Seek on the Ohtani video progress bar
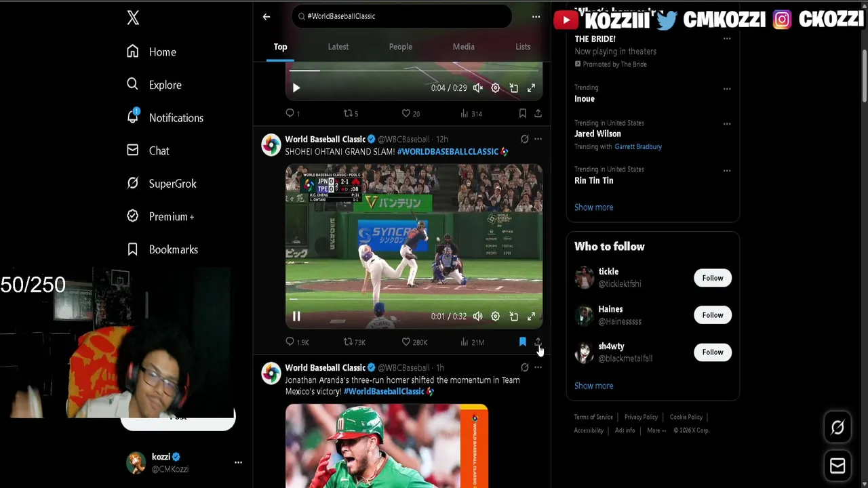The height and width of the screenshot is (488, 868). [414, 298]
